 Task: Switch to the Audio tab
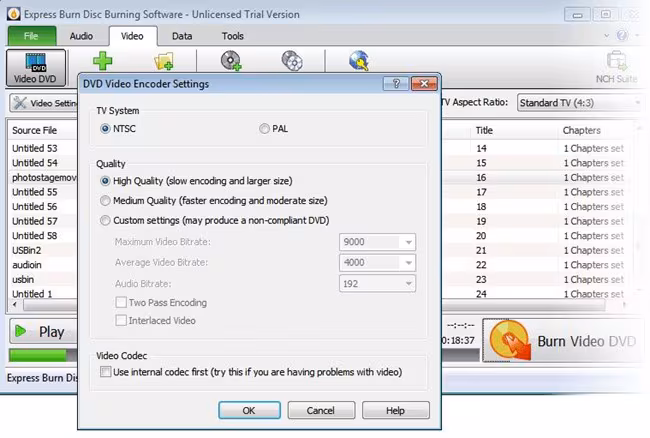81,36
